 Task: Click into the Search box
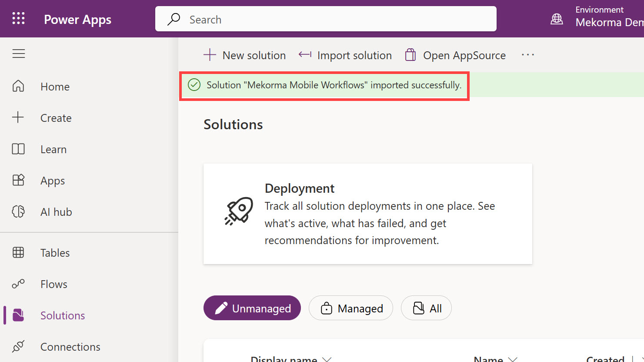coord(326,19)
